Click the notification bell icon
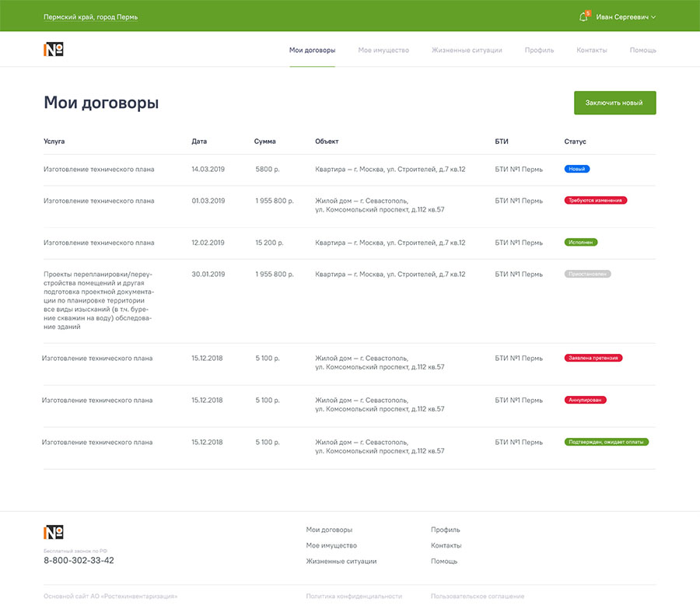The width and height of the screenshot is (700, 609). pyautogui.click(x=583, y=17)
